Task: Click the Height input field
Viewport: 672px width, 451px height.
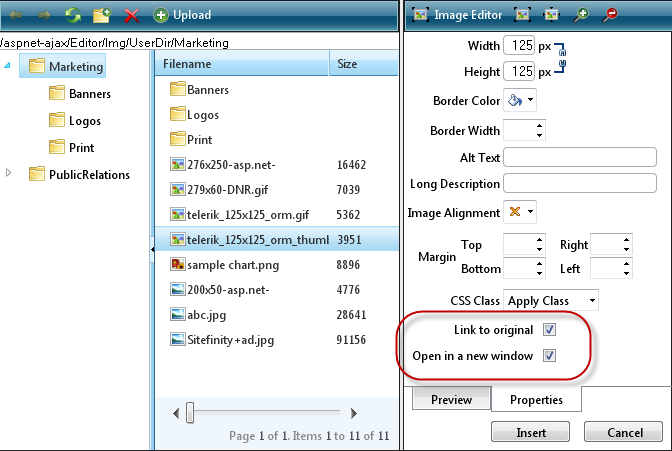Action: coord(519,71)
